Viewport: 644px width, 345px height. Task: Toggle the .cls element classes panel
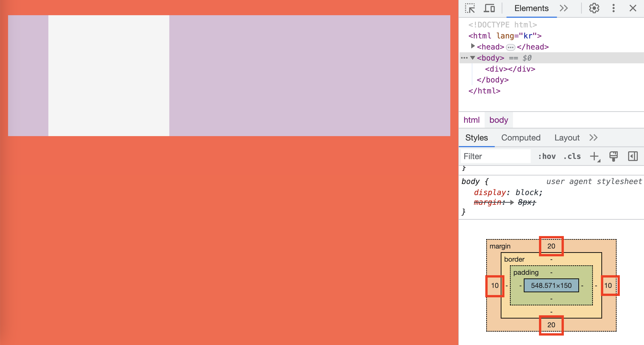(x=572, y=157)
